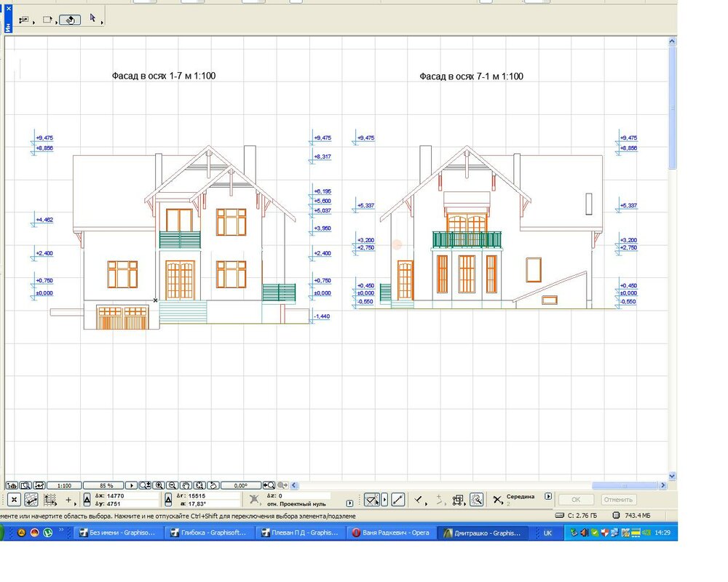
Task: Click the zoom out magnifier icon
Action: (x=173, y=485)
